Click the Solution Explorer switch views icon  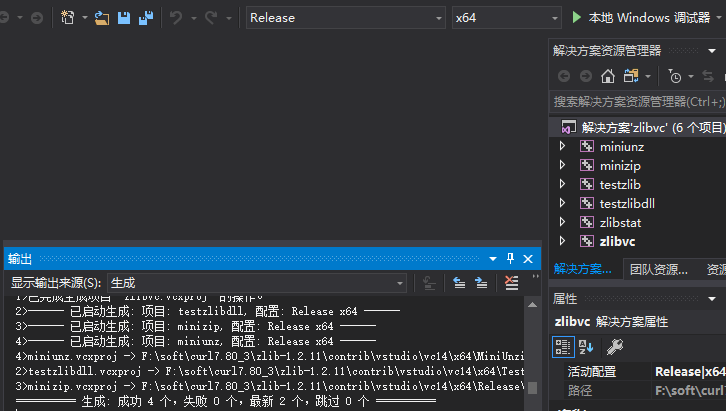[x=631, y=75]
